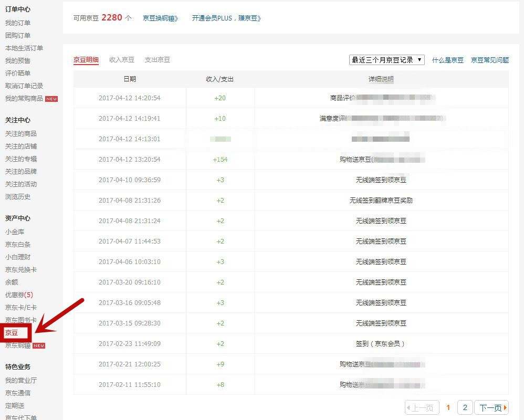
Task: Click the 收入/支出 column header
Action: [x=219, y=79]
